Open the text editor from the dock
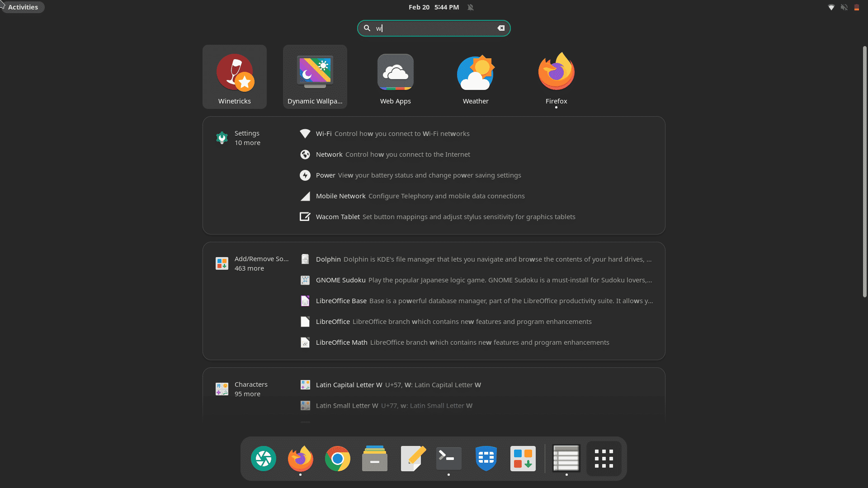868x488 pixels. click(x=413, y=458)
